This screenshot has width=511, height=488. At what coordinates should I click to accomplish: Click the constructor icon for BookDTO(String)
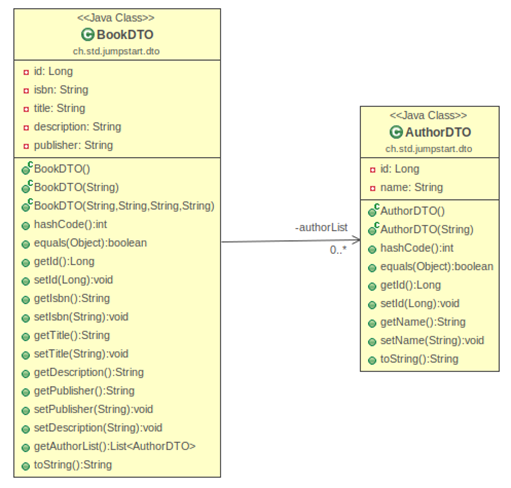click(27, 187)
